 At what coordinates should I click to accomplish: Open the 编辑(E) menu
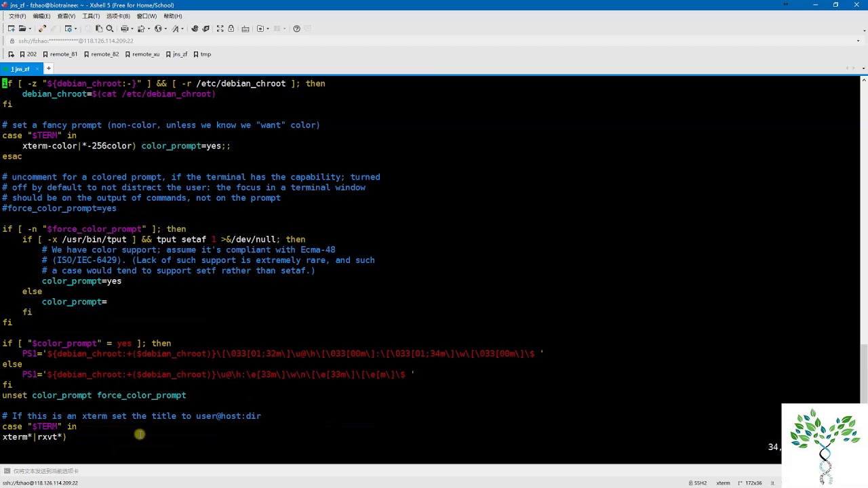(41, 16)
